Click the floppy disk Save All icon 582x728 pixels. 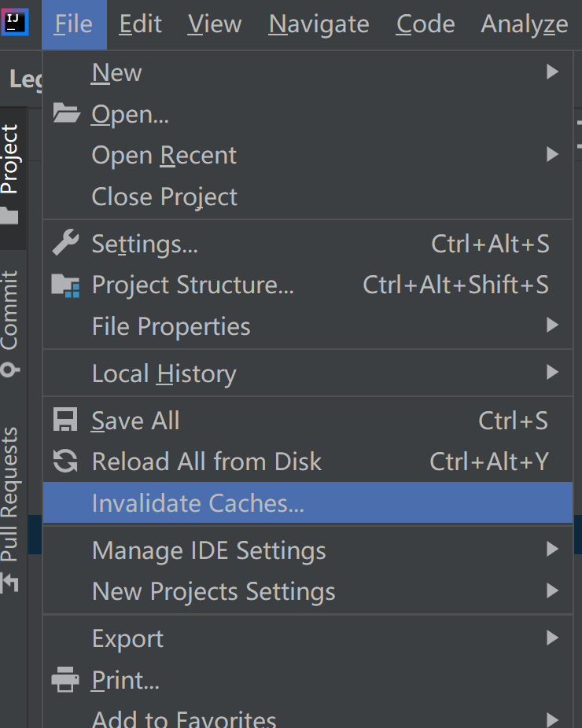click(x=66, y=421)
